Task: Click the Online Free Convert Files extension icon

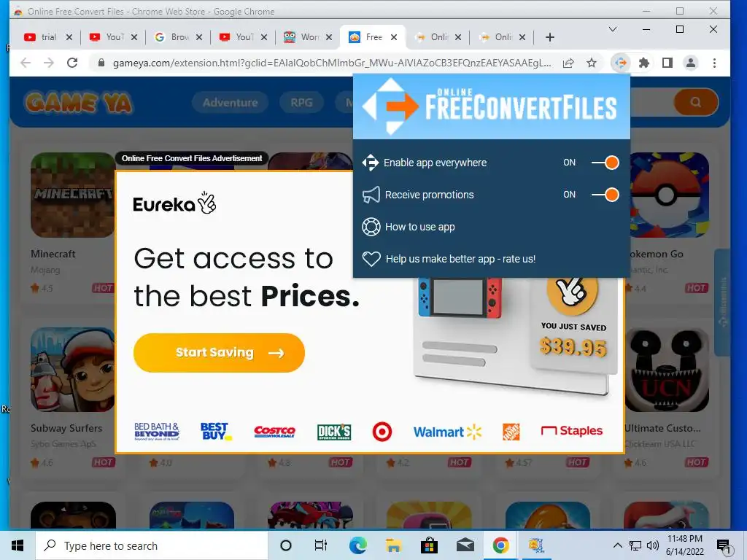Action: [x=620, y=63]
